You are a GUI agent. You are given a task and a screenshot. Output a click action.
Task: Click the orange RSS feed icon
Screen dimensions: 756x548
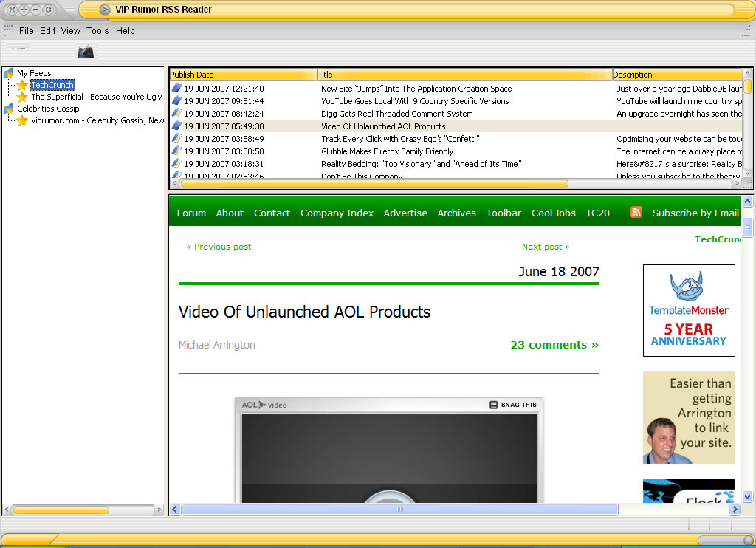click(636, 213)
